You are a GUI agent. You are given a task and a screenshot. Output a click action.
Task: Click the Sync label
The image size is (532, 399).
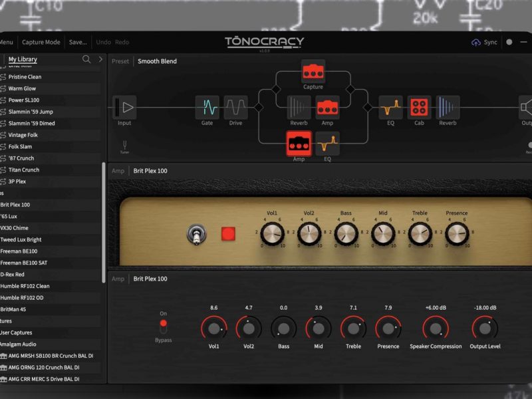coord(490,42)
